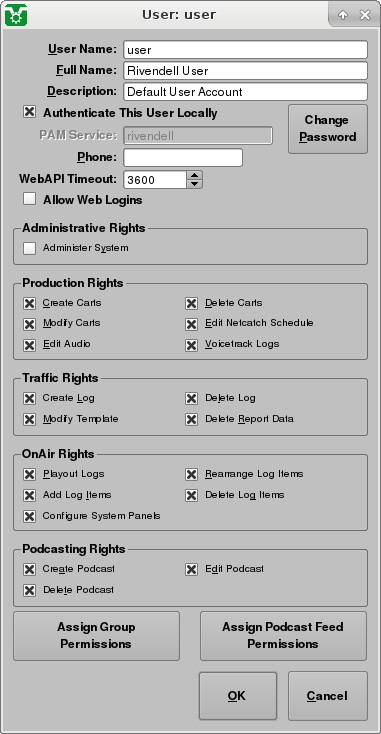
Task: Enable the Allow Web Logins checkbox
Action: point(29,199)
